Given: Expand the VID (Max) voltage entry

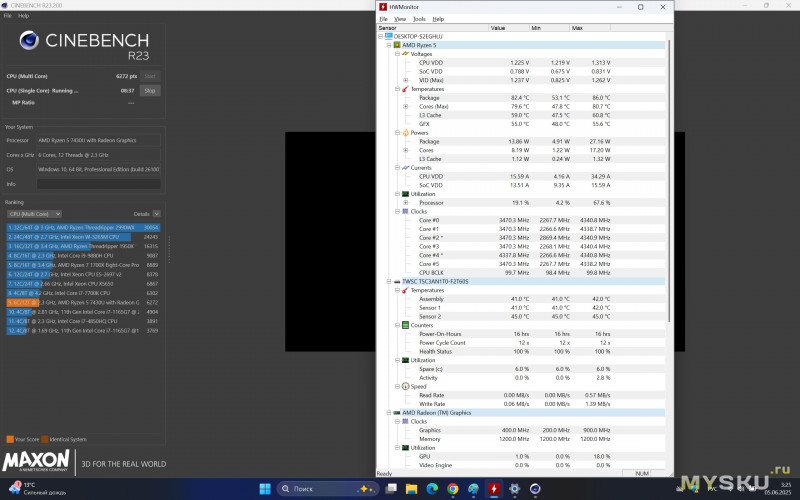Looking at the screenshot, I should pos(405,79).
